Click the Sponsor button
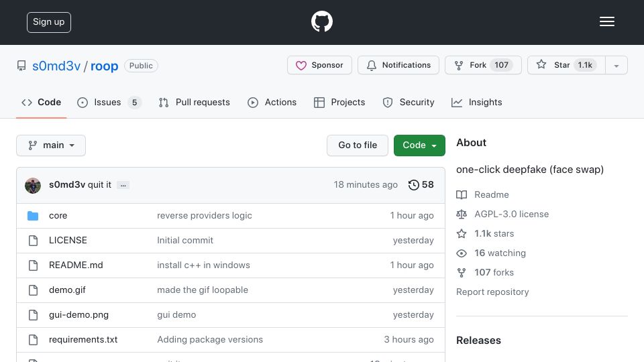Screen dimensions: 644x362 click(319, 65)
